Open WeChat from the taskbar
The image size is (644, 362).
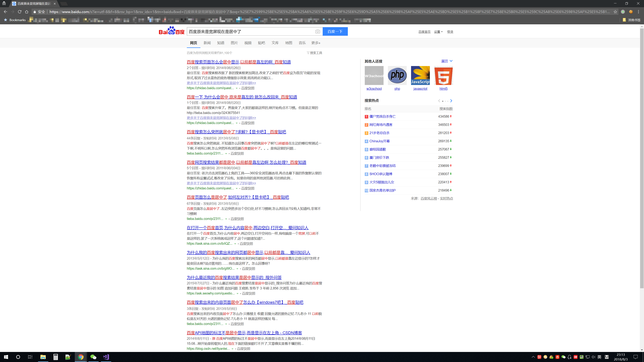pos(93,357)
